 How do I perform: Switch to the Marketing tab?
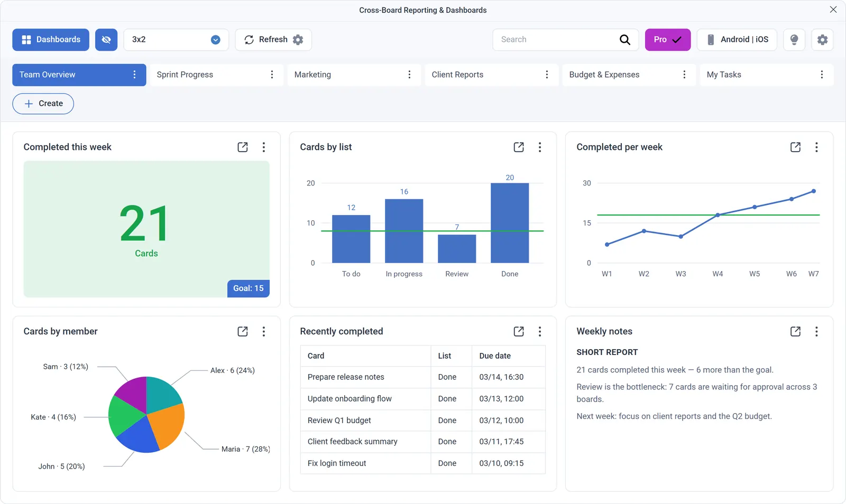[354, 74]
